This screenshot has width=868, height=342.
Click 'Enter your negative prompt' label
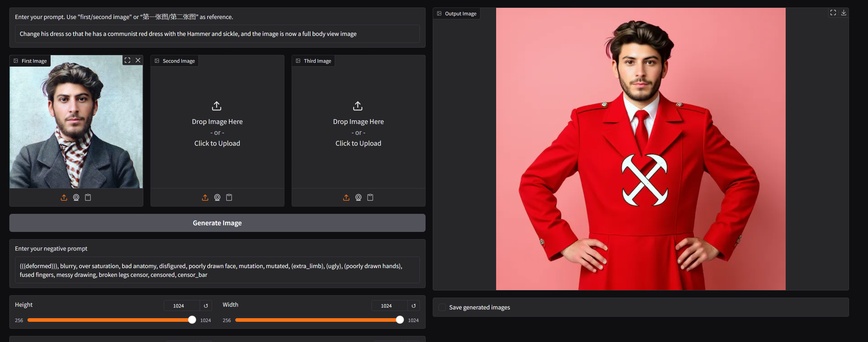click(x=51, y=248)
